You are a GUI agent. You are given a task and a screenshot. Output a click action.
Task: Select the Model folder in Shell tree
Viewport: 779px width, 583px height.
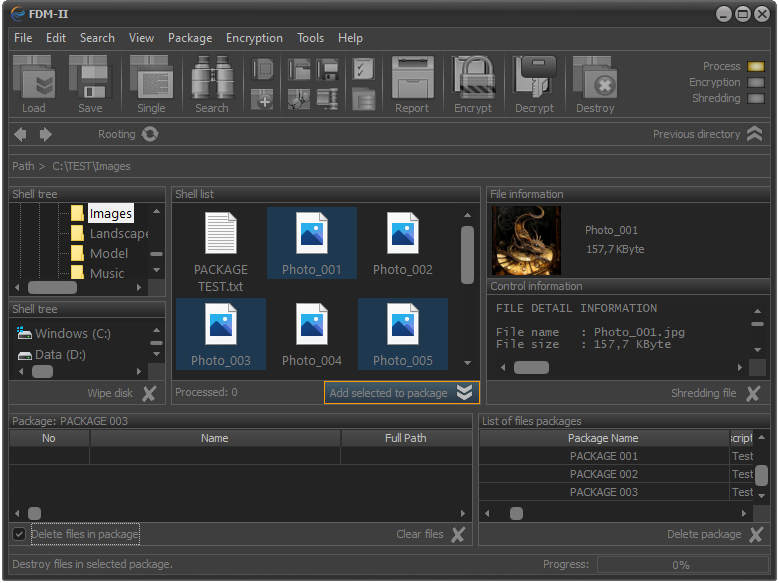coord(99,253)
